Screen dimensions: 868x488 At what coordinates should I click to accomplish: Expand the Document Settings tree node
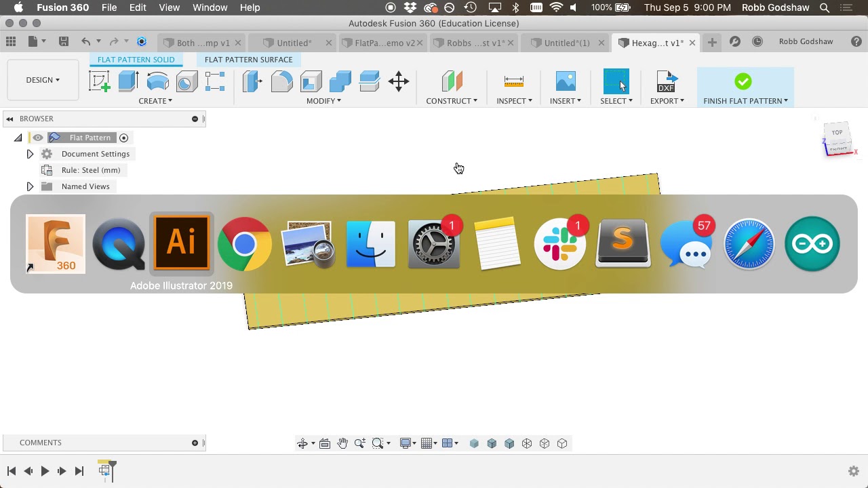(30, 154)
